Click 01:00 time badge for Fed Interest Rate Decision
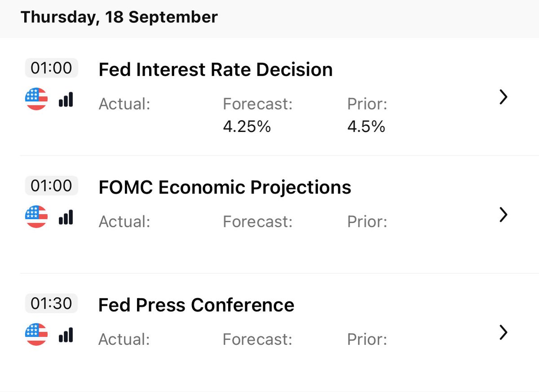539x392 pixels. 51,68
